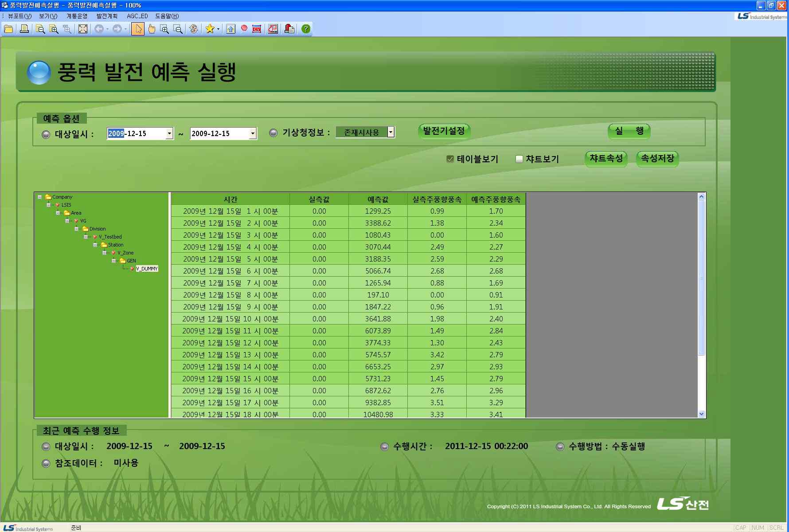Click the LS Industrial Systems status bar logo
This screenshot has width=789, height=532.
28,528
